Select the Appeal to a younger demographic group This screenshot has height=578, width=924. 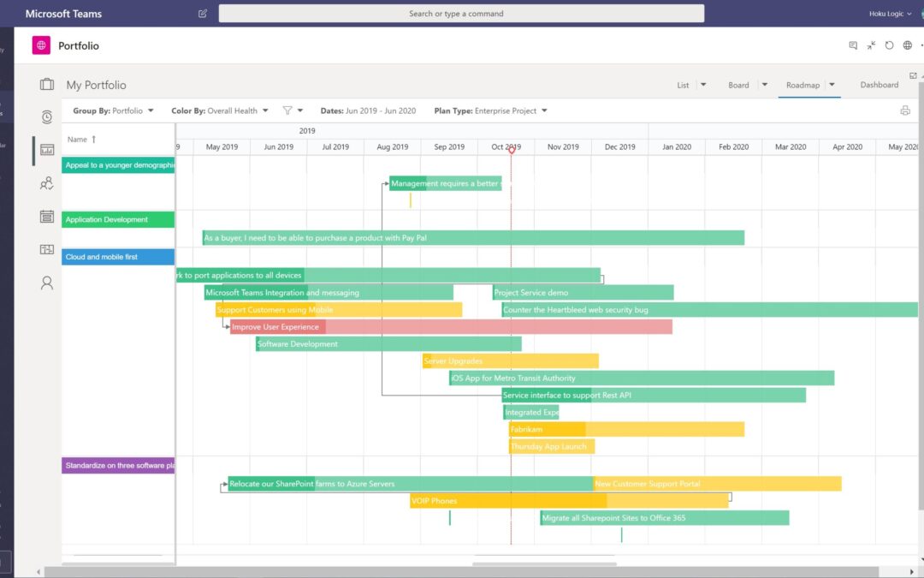point(118,165)
